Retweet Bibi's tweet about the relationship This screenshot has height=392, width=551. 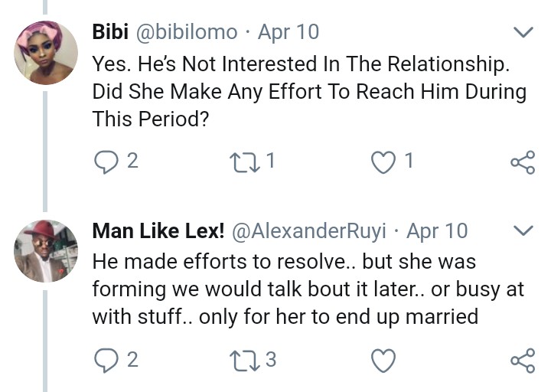click(x=243, y=162)
